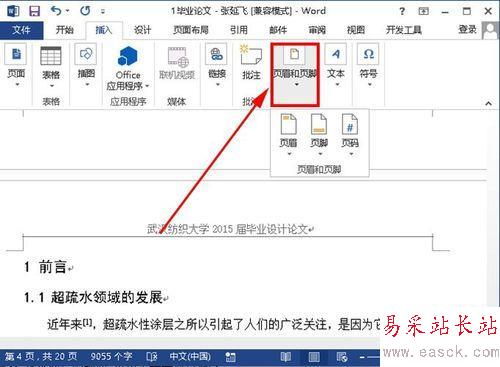The width and height of the screenshot is (500, 367).
Task: Open the 插图 Illustrations group
Action: tap(86, 65)
